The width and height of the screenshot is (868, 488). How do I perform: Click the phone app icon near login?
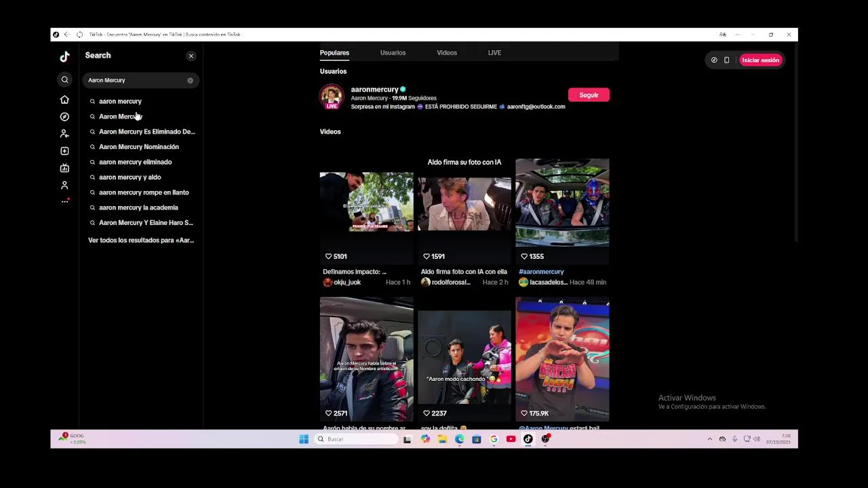tap(726, 60)
